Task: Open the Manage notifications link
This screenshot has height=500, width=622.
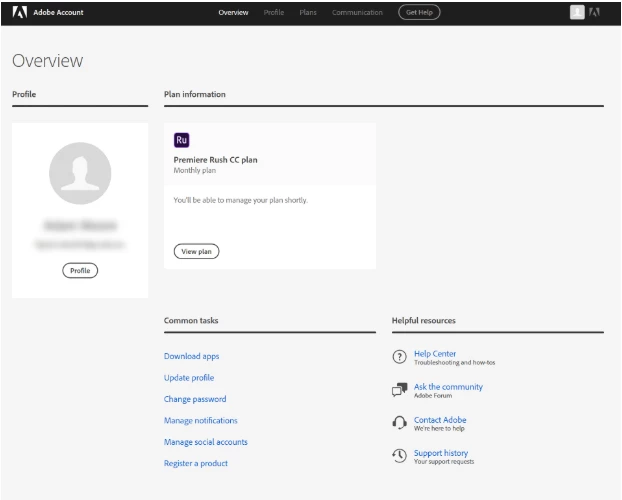Action: pyautogui.click(x=201, y=421)
